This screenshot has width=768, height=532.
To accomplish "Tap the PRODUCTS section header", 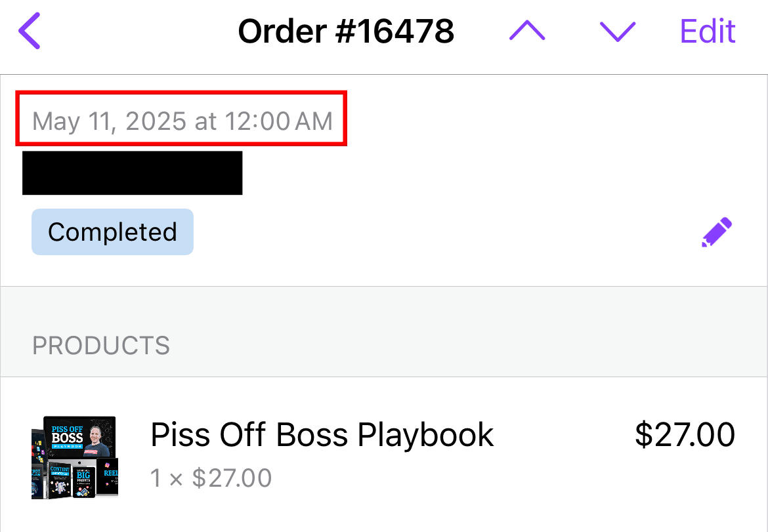I will click(x=101, y=346).
